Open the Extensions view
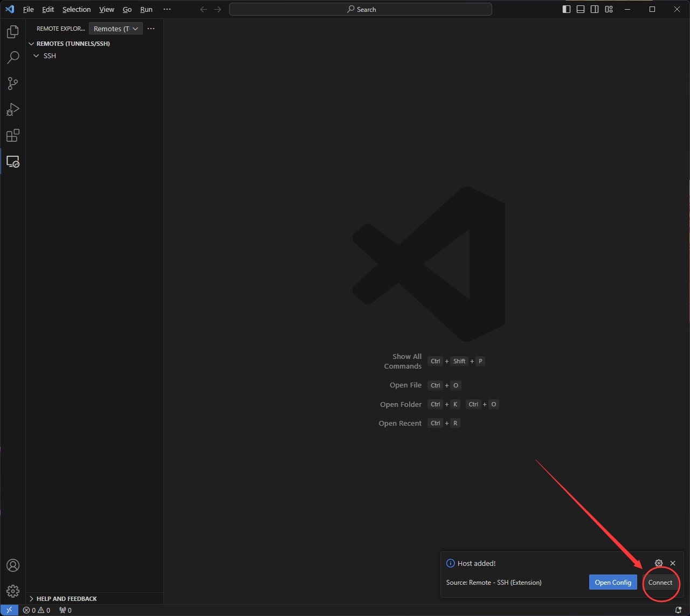This screenshot has width=690, height=616. tap(13, 135)
